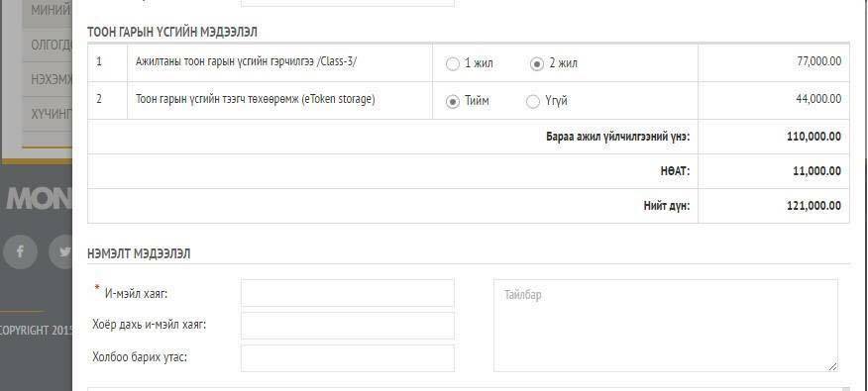
Task: Open the ОЛГОГД sidebar menu item
Action: [48, 45]
